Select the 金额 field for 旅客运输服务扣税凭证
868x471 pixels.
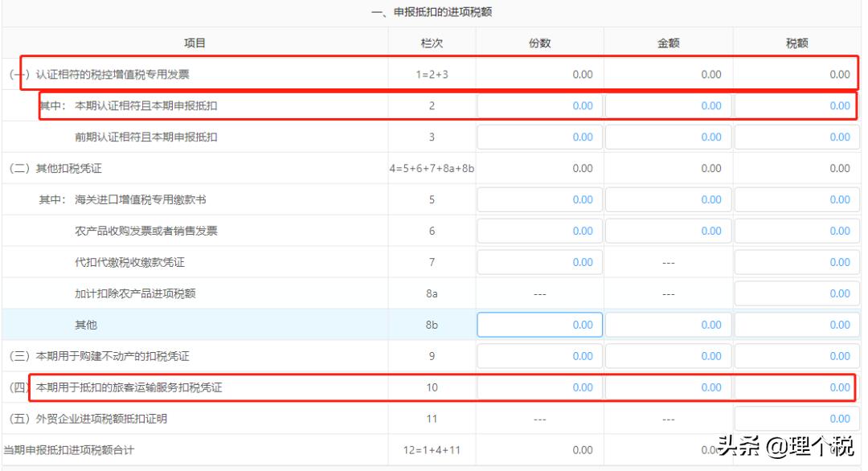pyautogui.click(x=669, y=387)
